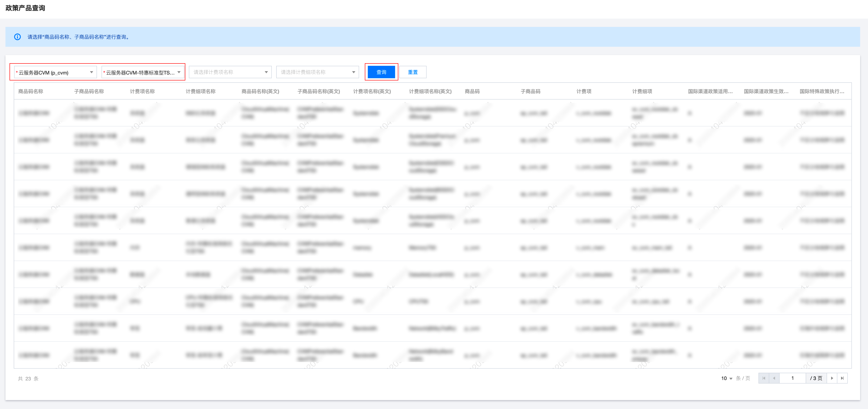Change the 10 条/页 page size selector
868x409 pixels.
[726, 378]
